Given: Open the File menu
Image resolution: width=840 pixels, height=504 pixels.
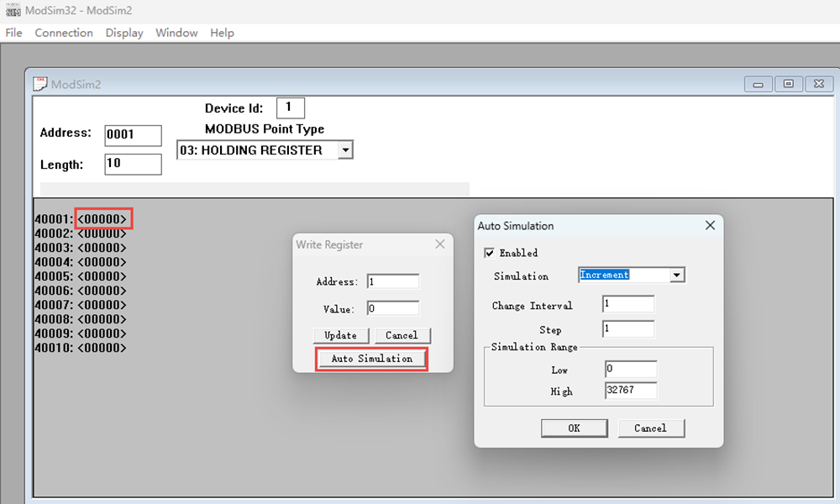Looking at the screenshot, I should point(14,34).
